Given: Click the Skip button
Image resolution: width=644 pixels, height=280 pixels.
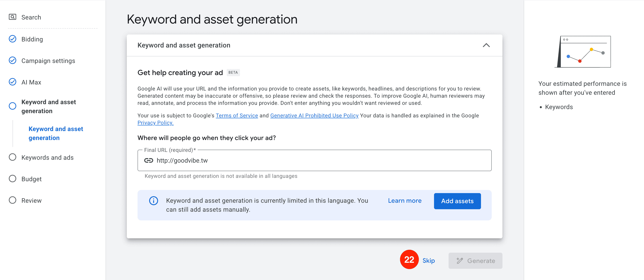Looking at the screenshot, I should click(429, 261).
